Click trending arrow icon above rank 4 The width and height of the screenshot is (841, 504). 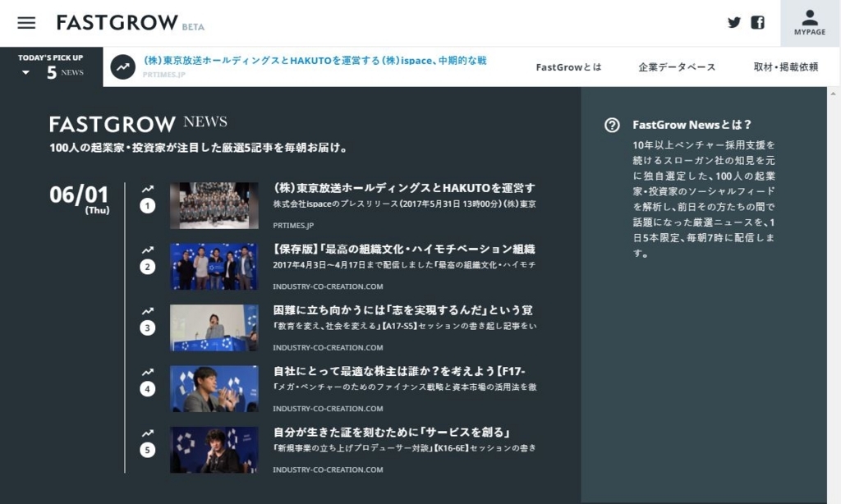coord(148,373)
